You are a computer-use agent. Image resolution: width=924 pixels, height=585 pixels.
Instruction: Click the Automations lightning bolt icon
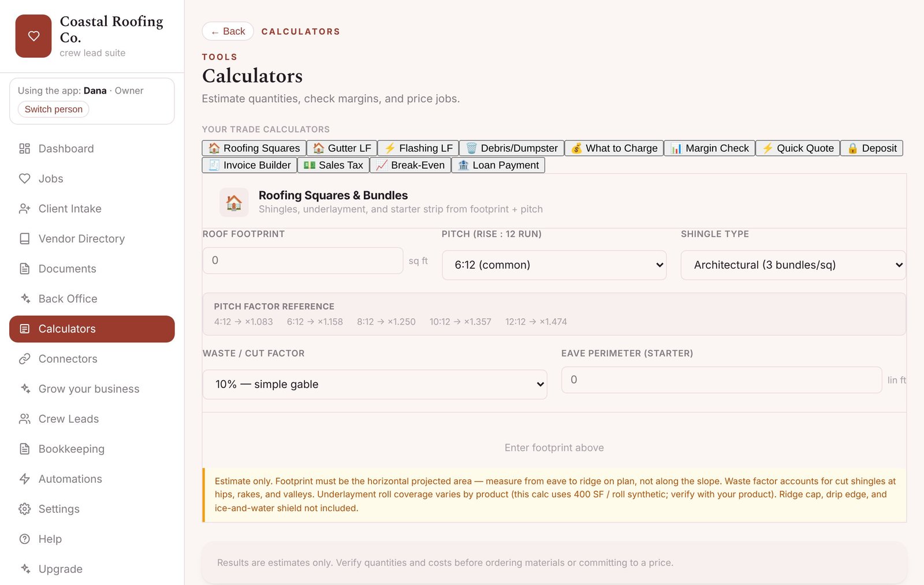click(x=24, y=479)
